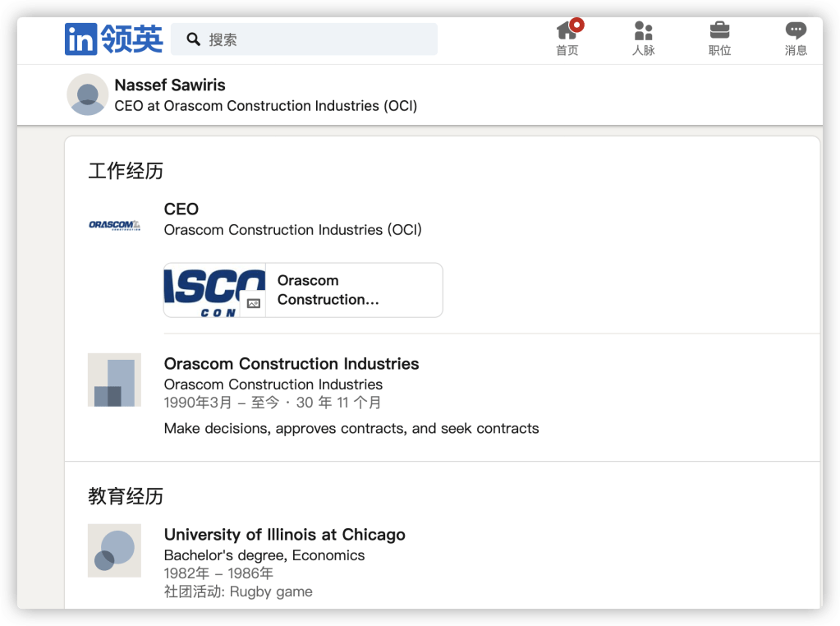This screenshot has width=840, height=626.
Task: Open University of Illinois at Chicago link
Action: click(284, 535)
